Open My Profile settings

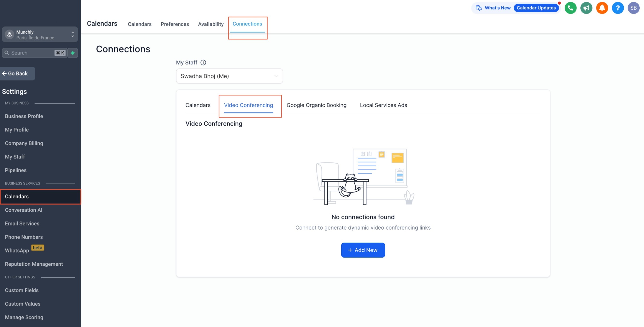17,130
